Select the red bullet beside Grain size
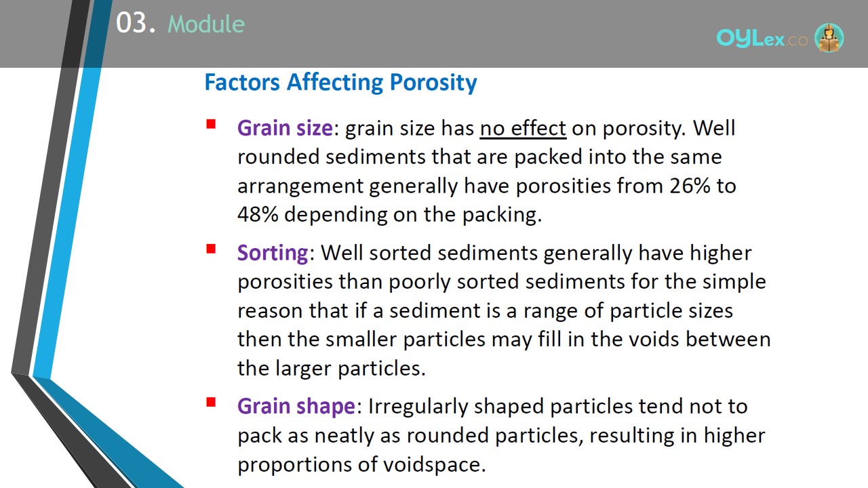The height and width of the screenshot is (488, 868). click(211, 125)
